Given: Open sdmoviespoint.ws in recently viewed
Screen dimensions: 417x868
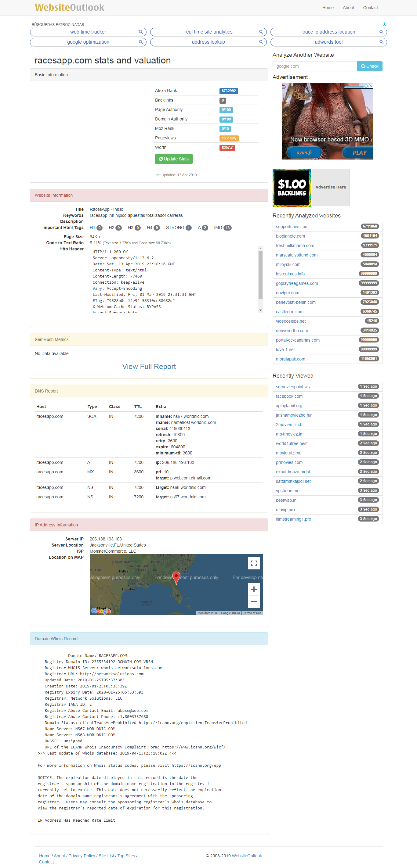Looking at the screenshot, I should (292, 387).
